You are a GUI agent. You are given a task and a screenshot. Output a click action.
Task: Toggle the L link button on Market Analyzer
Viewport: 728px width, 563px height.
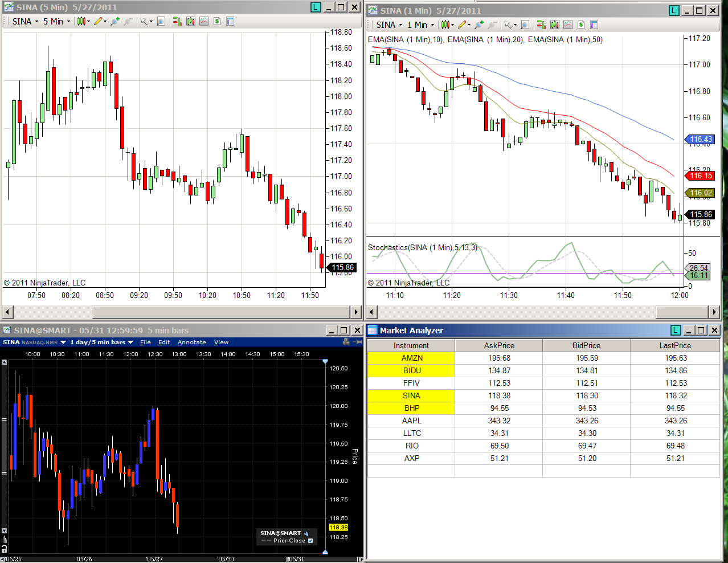point(676,330)
